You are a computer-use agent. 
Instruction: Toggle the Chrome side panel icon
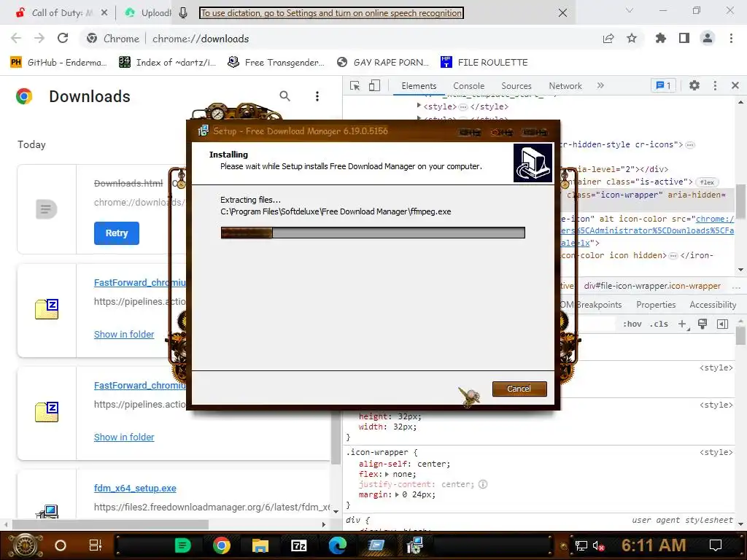pyautogui.click(x=684, y=39)
